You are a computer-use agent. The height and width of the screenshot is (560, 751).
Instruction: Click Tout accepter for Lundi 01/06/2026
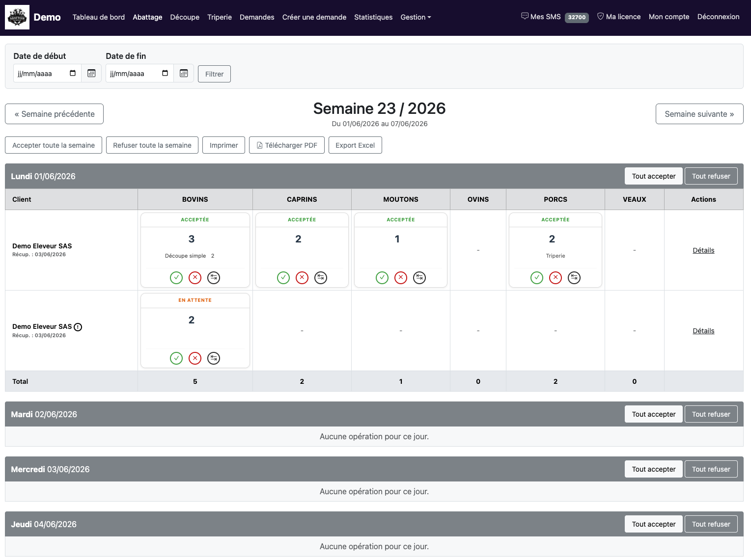pyautogui.click(x=654, y=176)
